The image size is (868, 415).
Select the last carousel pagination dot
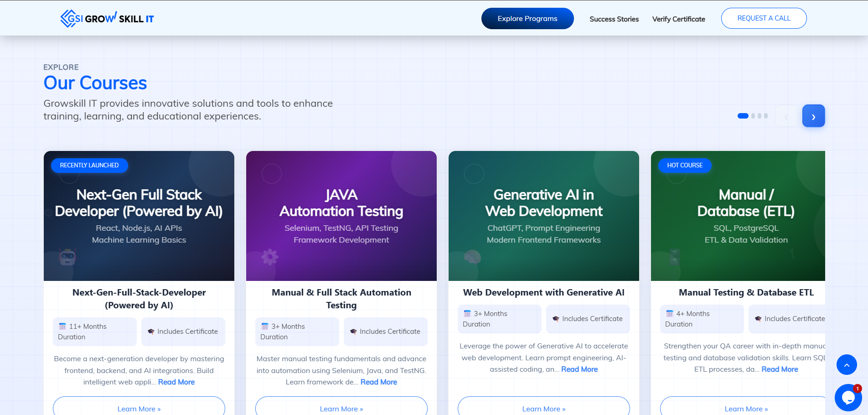coord(766,116)
